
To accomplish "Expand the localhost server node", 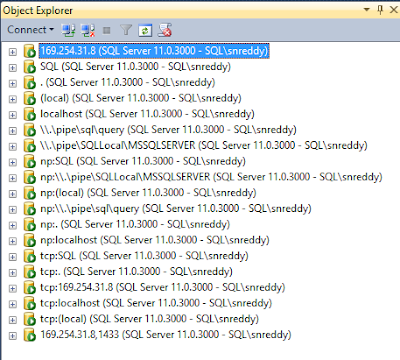I will coord(13,115).
